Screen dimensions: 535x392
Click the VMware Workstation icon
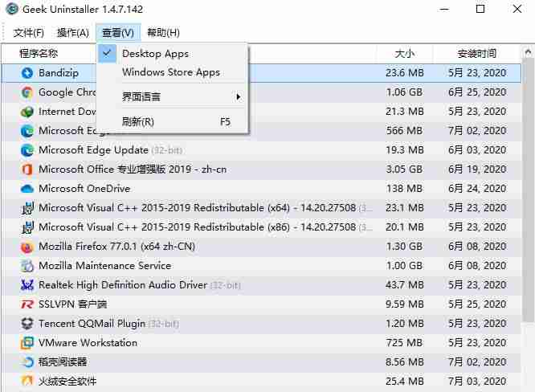(27, 343)
